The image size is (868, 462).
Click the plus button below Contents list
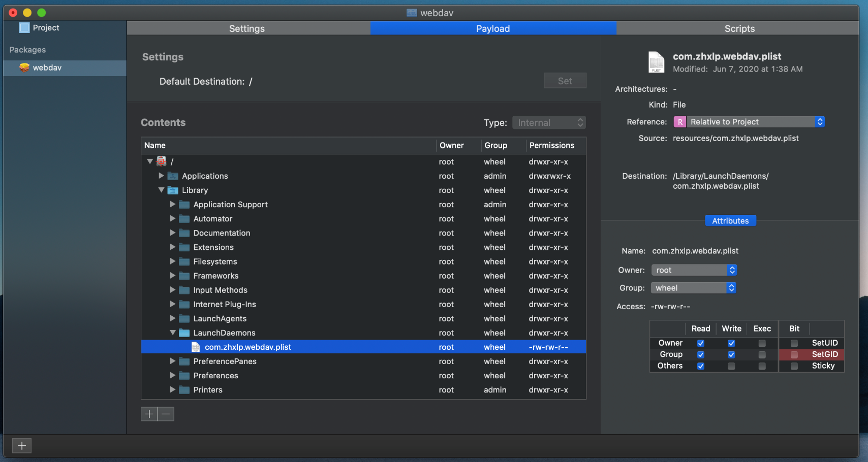[x=149, y=414]
